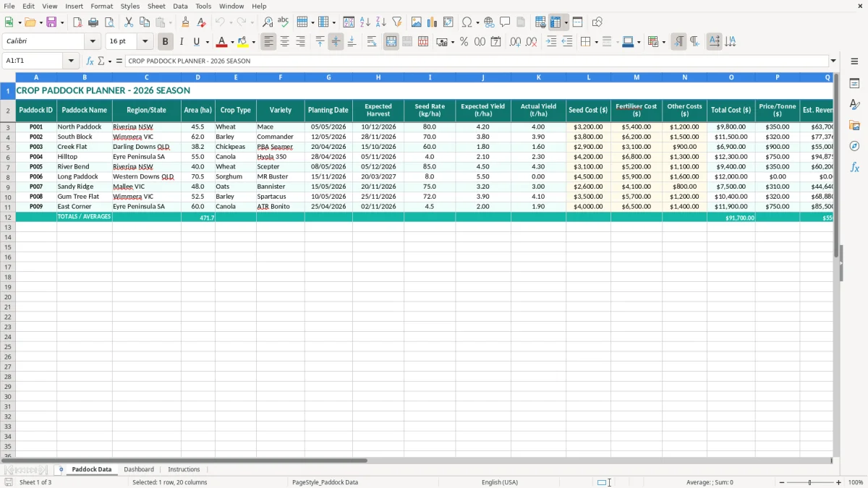Insert comment speech bubble icon
The height and width of the screenshot is (488, 868).
click(x=505, y=22)
